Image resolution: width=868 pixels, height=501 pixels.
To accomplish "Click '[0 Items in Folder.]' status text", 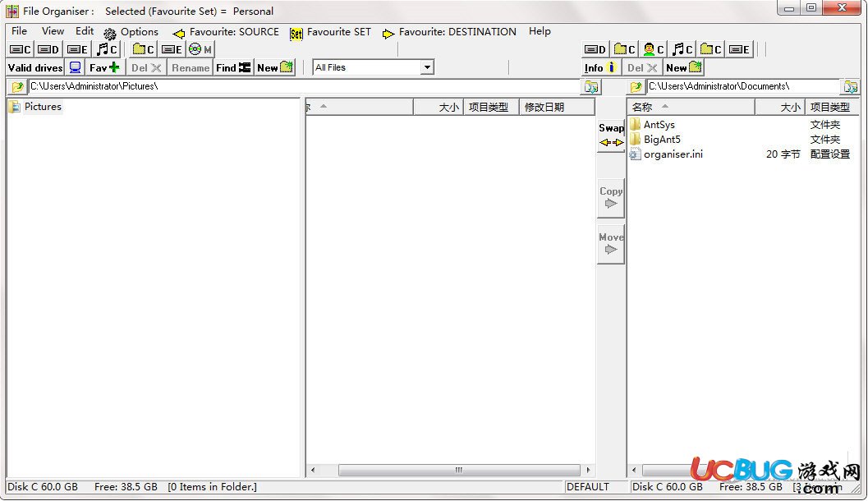I will point(212,487).
